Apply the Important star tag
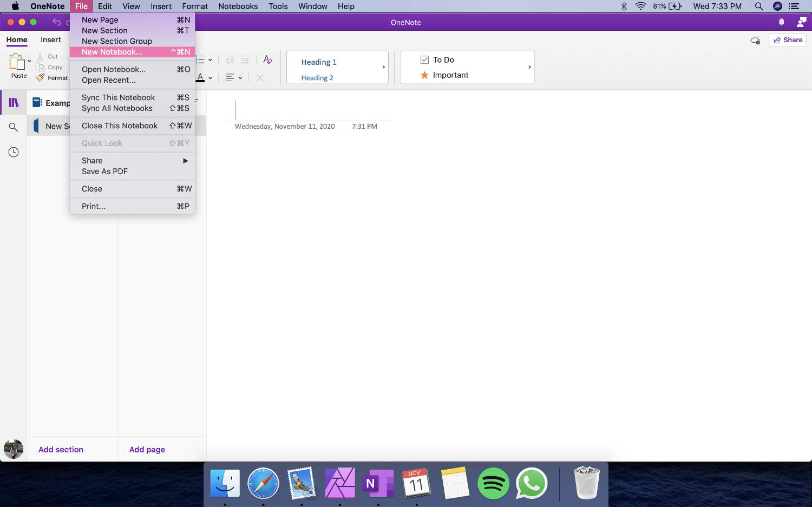The width and height of the screenshot is (812, 507). (424, 75)
